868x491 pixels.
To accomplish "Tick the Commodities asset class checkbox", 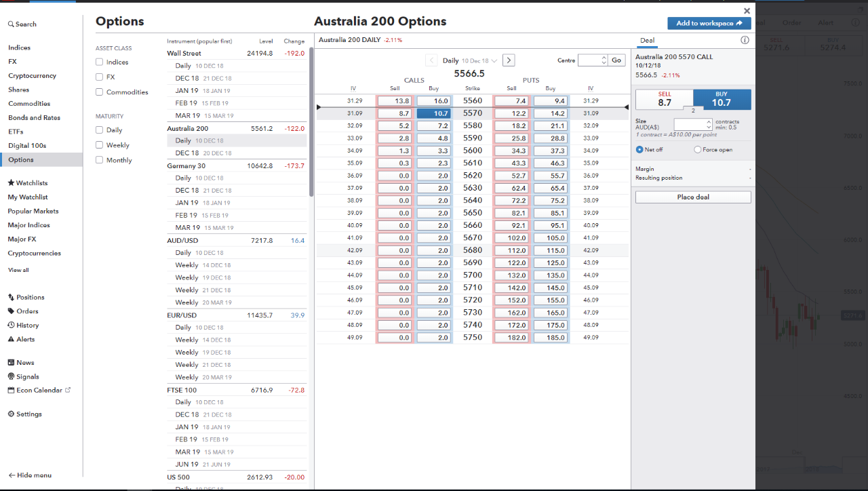I will click(100, 92).
